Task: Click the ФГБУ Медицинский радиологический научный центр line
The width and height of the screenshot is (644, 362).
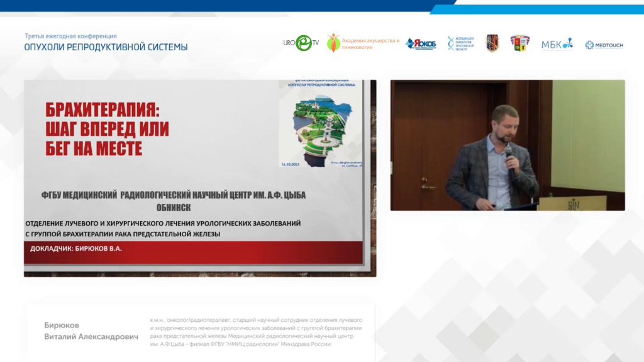Action: pyautogui.click(x=173, y=195)
